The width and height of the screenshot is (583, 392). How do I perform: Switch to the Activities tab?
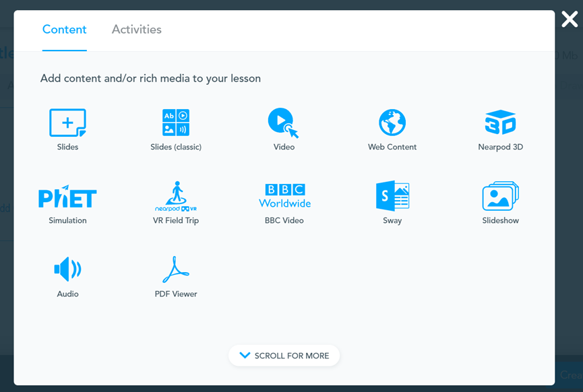tap(137, 30)
